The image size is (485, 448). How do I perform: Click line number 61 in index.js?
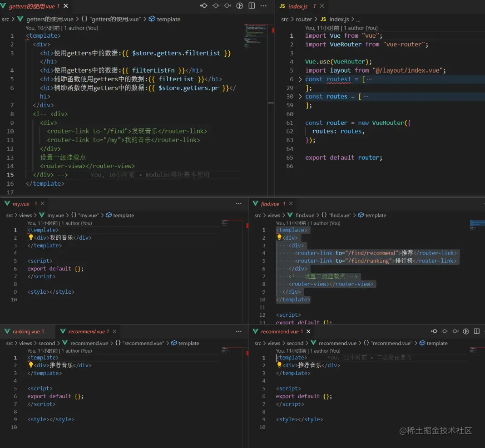(x=290, y=123)
